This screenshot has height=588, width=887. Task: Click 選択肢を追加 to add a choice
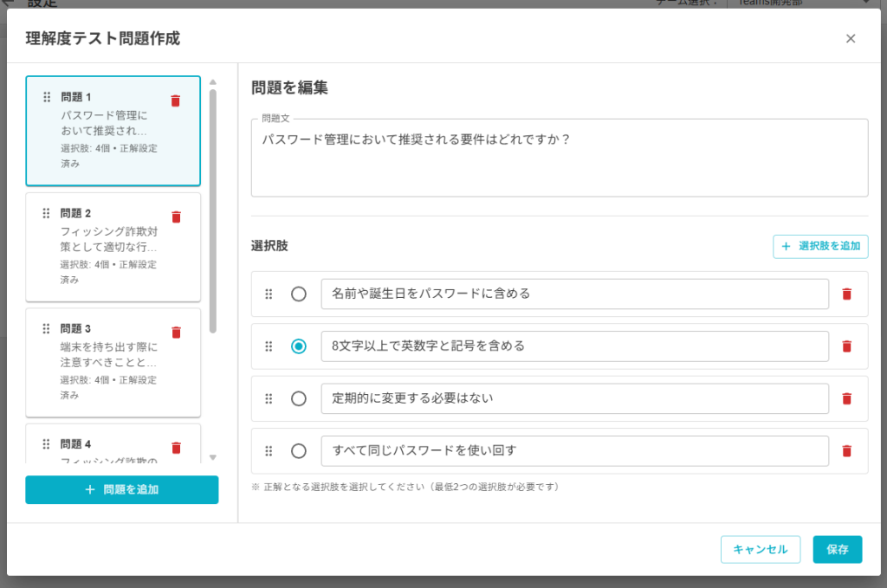click(x=820, y=247)
